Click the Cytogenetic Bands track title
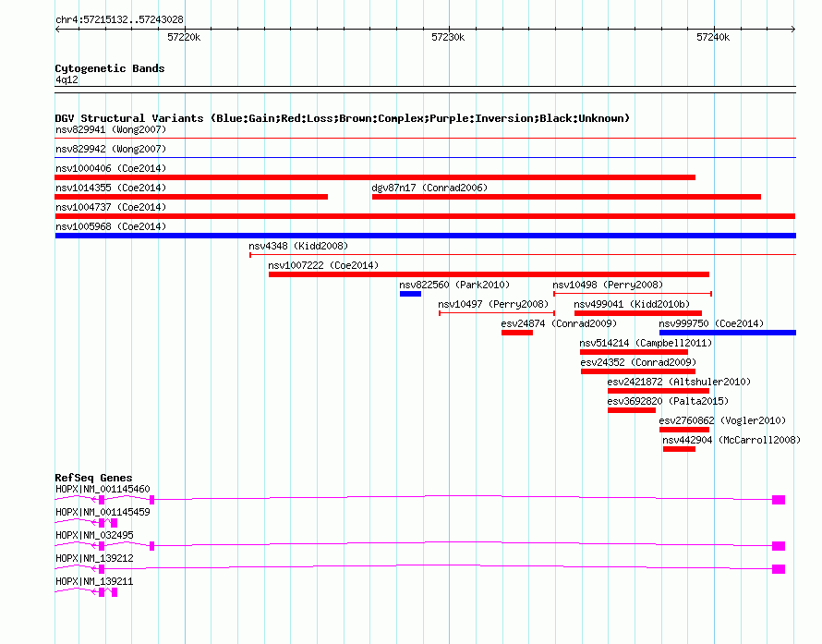This screenshot has height=644, width=822. click(x=110, y=68)
